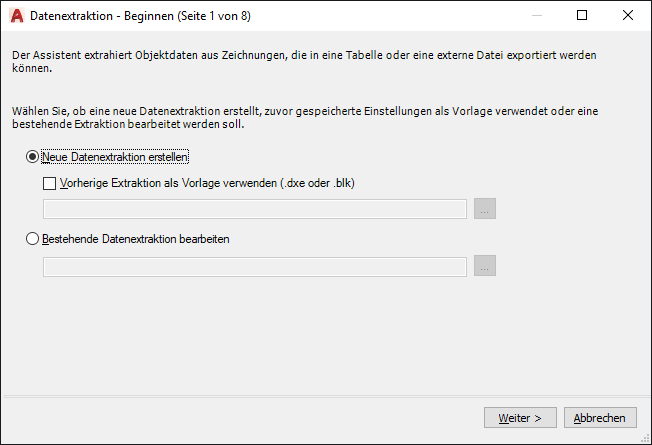652x445 pixels.
Task: Click the label text Neue Datenextraktion erstellen
Action: point(116,157)
